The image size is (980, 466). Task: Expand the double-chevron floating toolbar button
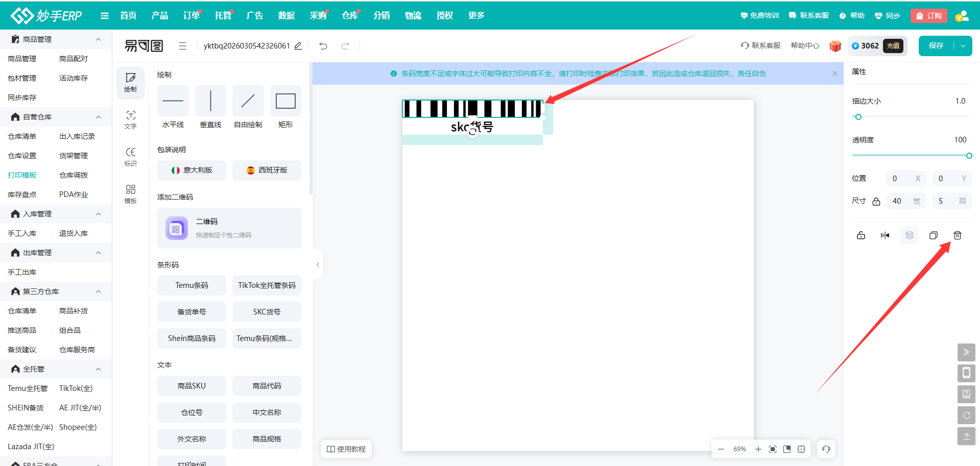click(966, 352)
